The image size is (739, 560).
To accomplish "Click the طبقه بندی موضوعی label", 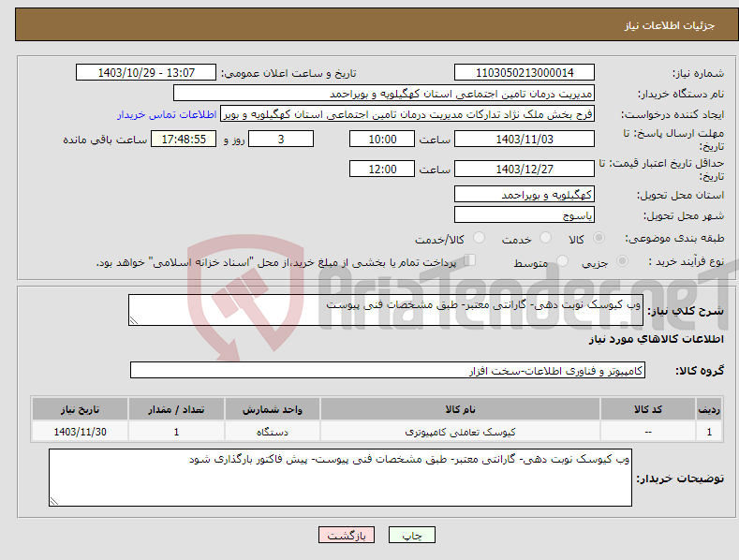I will coord(674,239).
